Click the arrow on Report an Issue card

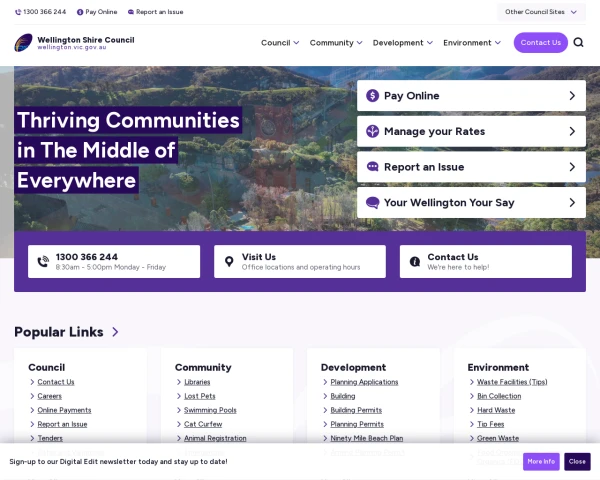[x=572, y=167]
